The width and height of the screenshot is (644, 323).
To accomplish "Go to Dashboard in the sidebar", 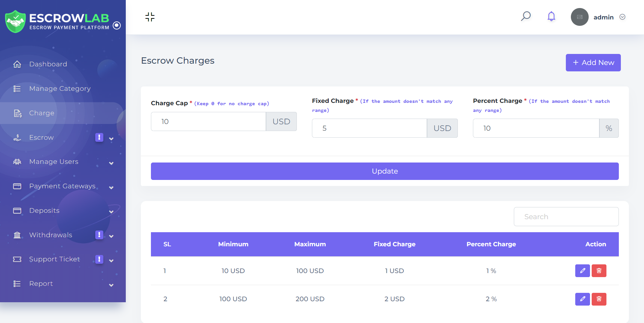I will click(x=48, y=64).
